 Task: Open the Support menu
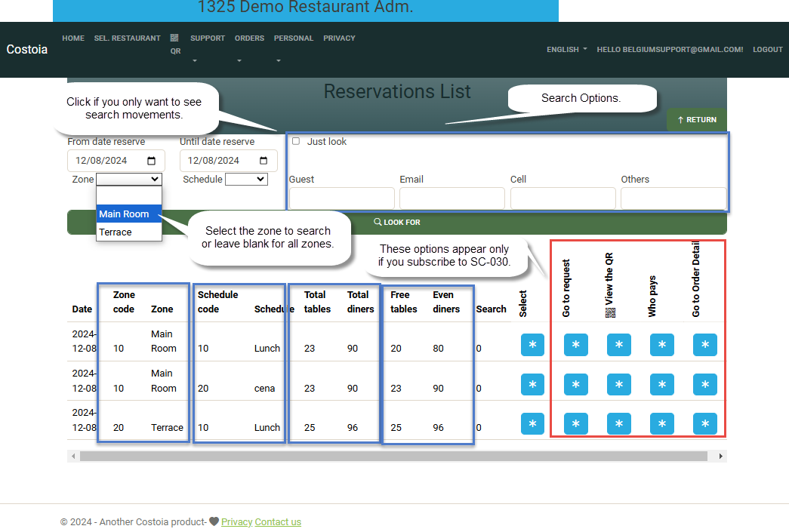207,38
